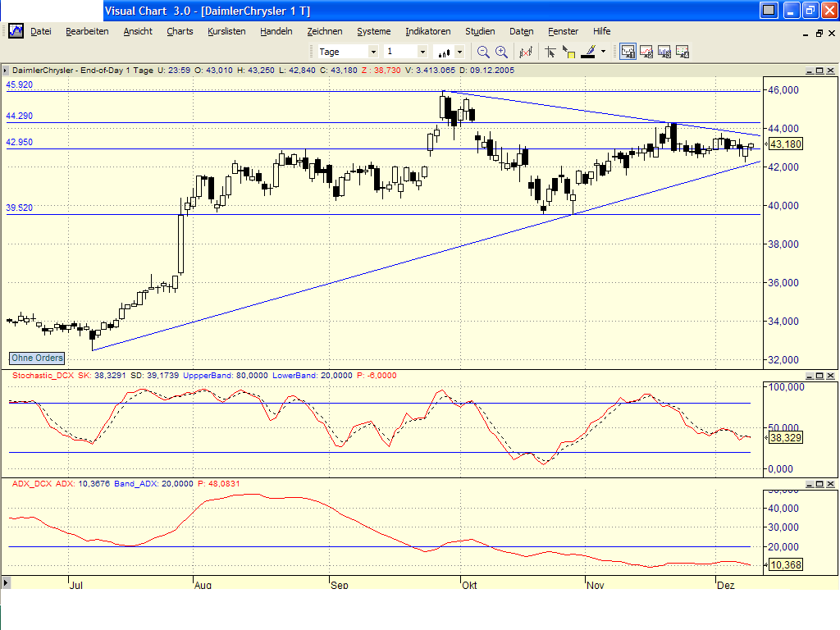Open the Indikatoren menu
The image size is (840, 630).
(427, 31)
